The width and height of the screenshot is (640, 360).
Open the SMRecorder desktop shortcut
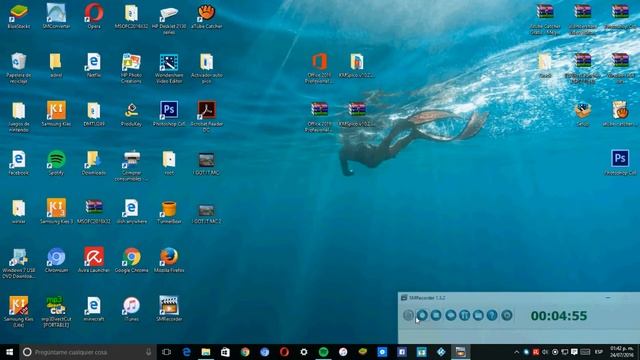pos(169,309)
